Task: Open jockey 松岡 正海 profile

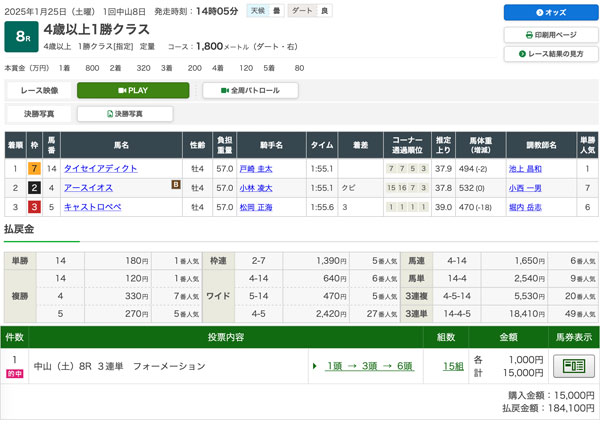Action: tap(256, 207)
